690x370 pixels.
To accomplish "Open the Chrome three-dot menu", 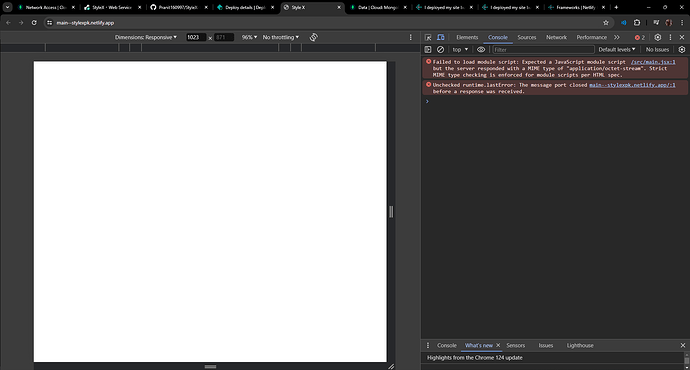I will (x=682, y=23).
